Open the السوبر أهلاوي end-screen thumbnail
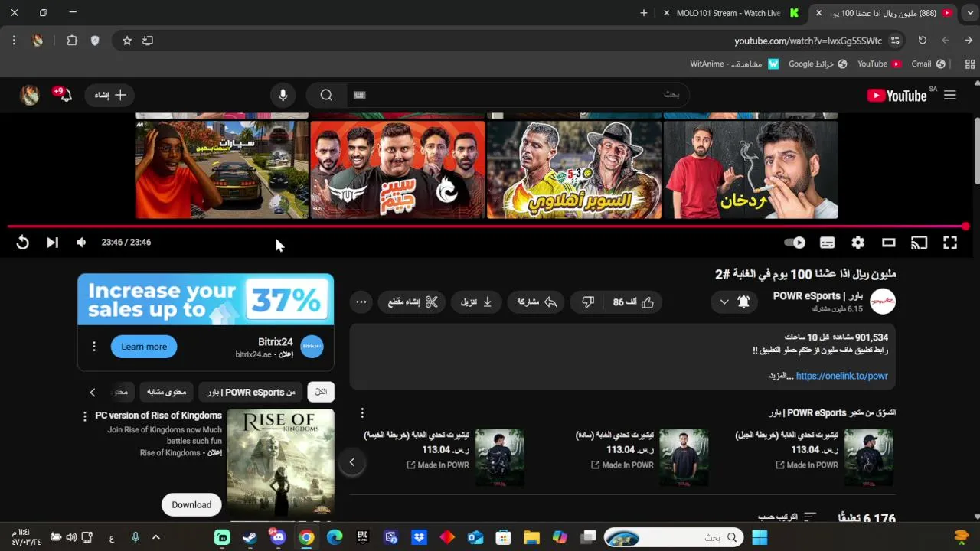 pos(574,170)
